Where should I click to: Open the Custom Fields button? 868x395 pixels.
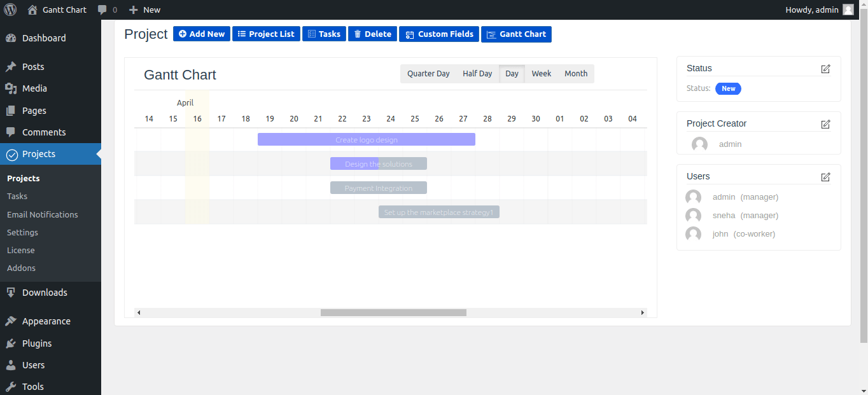point(438,34)
